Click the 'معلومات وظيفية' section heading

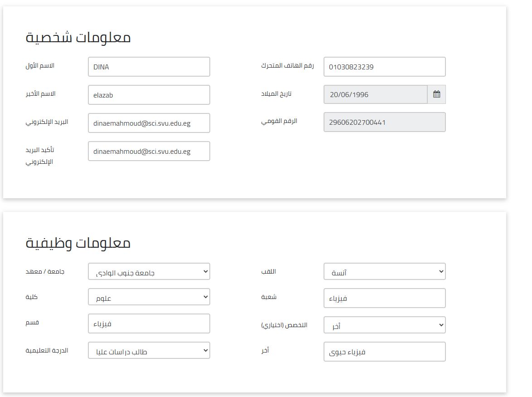[78, 243]
